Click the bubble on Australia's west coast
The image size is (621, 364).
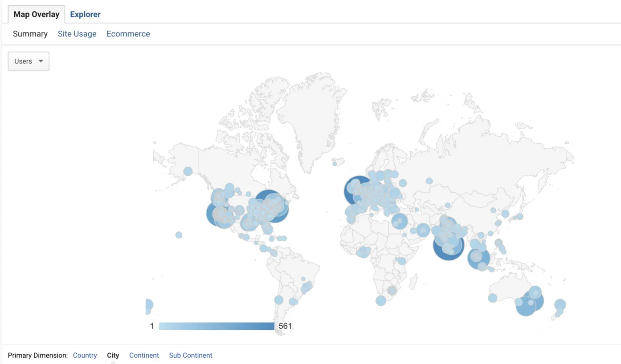pos(492,298)
